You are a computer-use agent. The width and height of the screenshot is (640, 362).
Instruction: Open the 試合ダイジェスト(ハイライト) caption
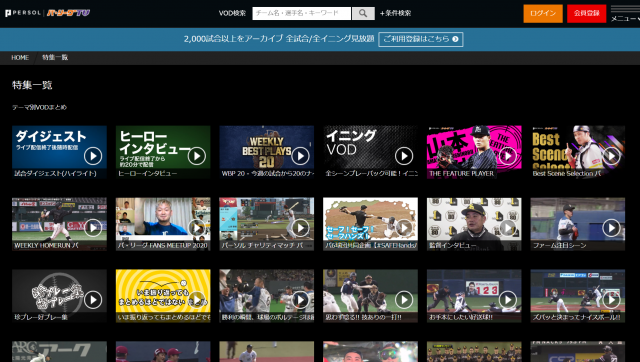[56, 173]
